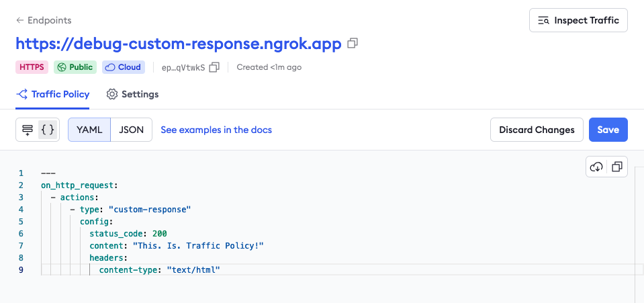The image size is (644, 303).
Task: Click the download policy cloud icon
Action: point(596,167)
